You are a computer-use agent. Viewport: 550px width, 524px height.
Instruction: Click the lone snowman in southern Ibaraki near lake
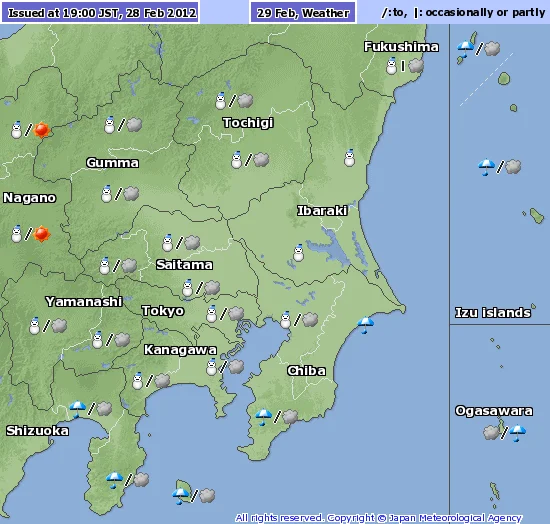pyautogui.click(x=299, y=253)
